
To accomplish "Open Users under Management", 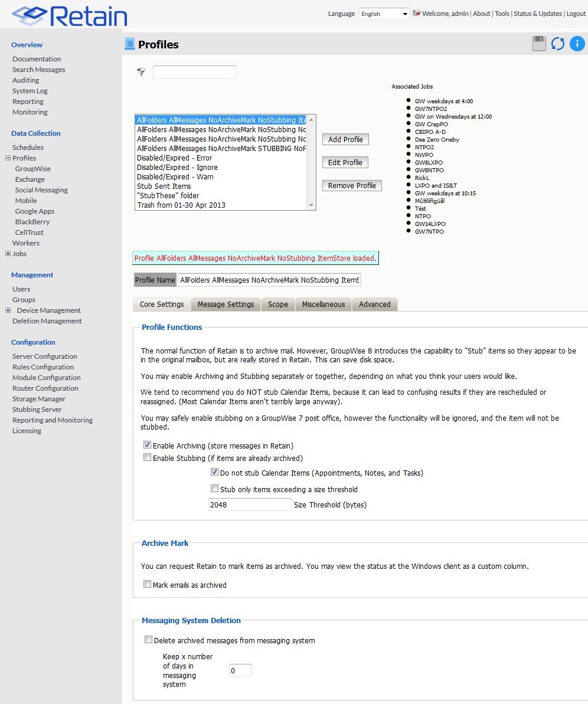I will pyautogui.click(x=21, y=289).
